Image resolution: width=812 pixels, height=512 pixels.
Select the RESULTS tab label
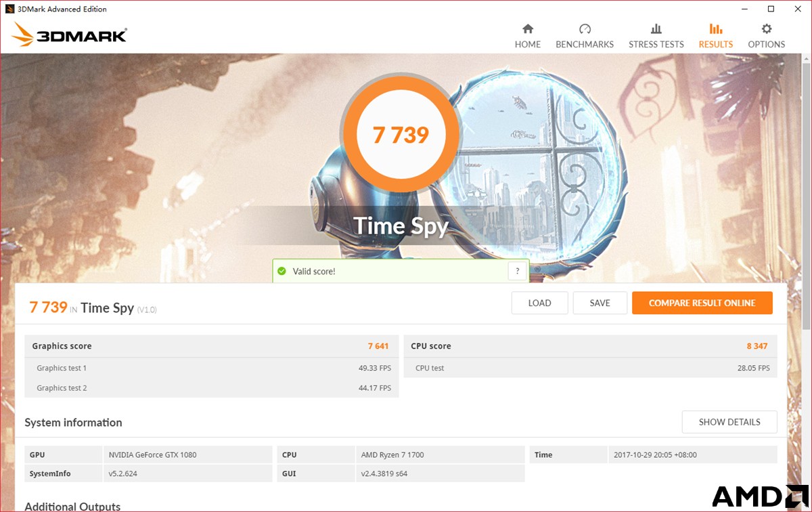[716, 44]
